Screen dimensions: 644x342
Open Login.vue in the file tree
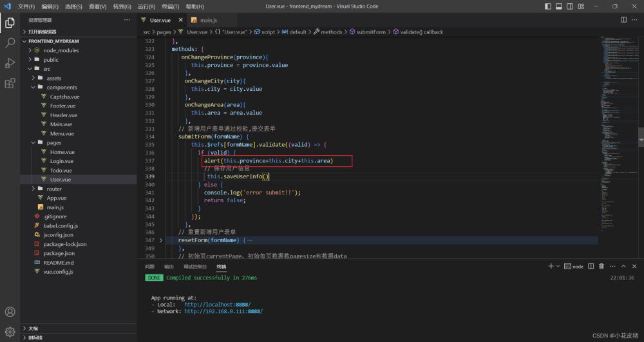pos(61,161)
